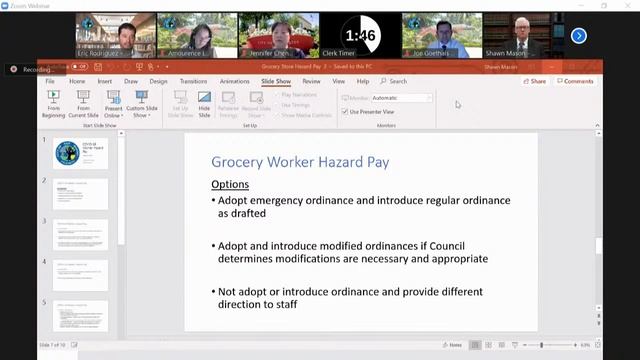
Task: Open the Present Online dropdown
Action: 113,104
